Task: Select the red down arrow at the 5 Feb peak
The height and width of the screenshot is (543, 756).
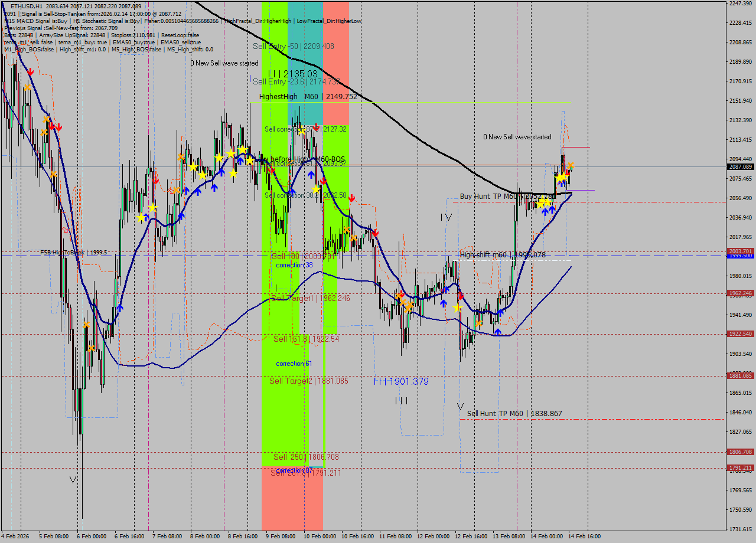Action: [x=30, y=72]
